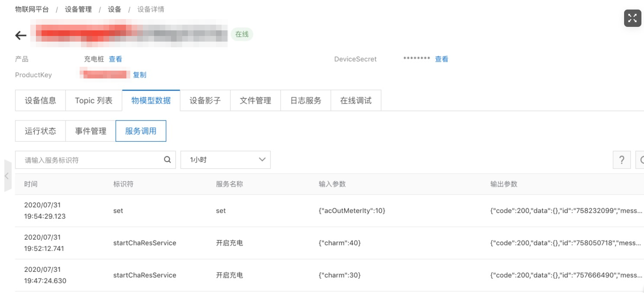The image size is (644, 293).
Task: Switch to the Topic 列表 tab
Action: [x=93, y=101]
